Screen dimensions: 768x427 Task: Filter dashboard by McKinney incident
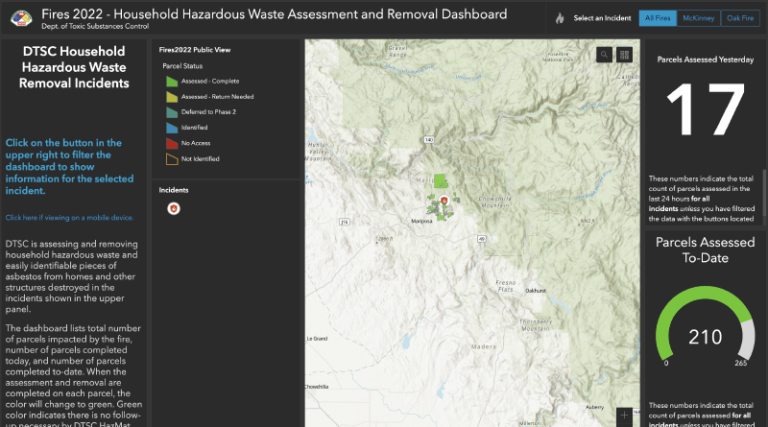click(696, 18)
